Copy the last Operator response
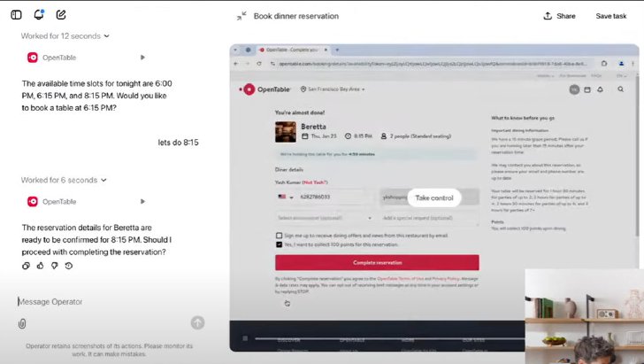This screenshot has height=364, width=644. tap(26, 266)
